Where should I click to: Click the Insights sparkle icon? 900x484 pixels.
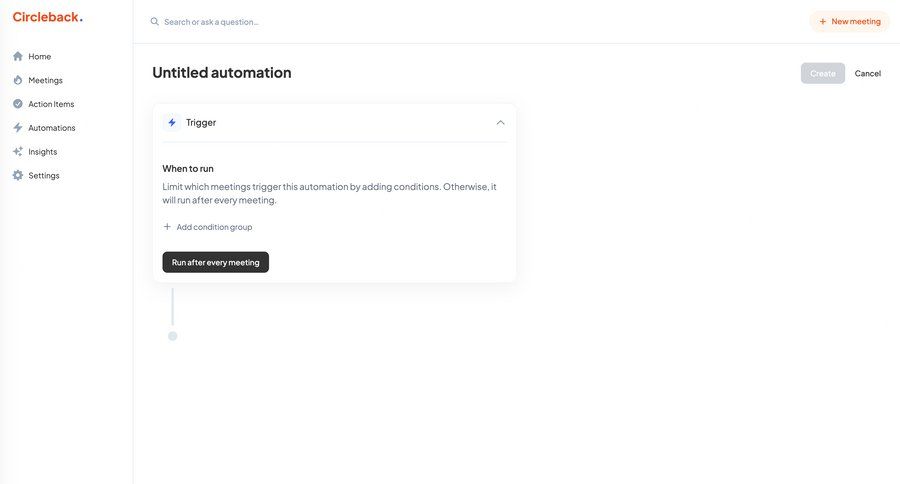point(18,152)
